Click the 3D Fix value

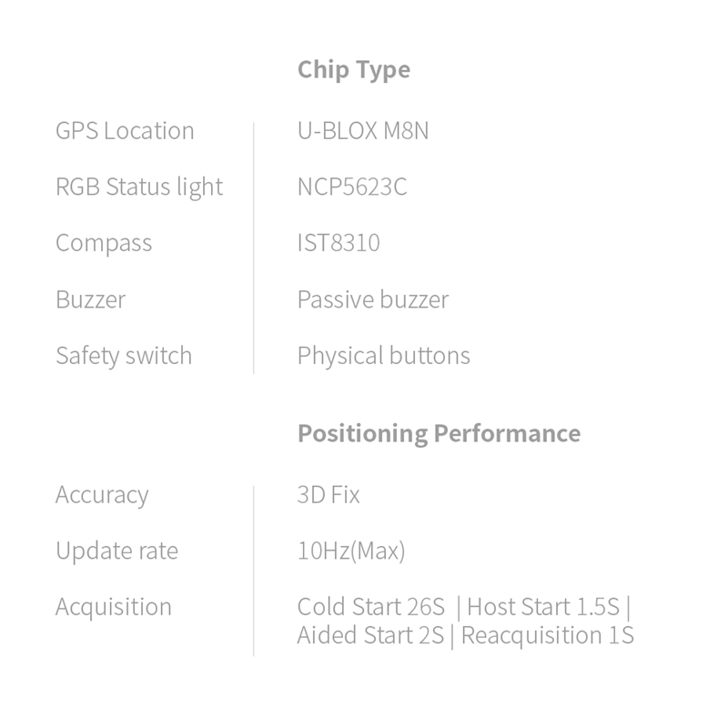point(328,495)
